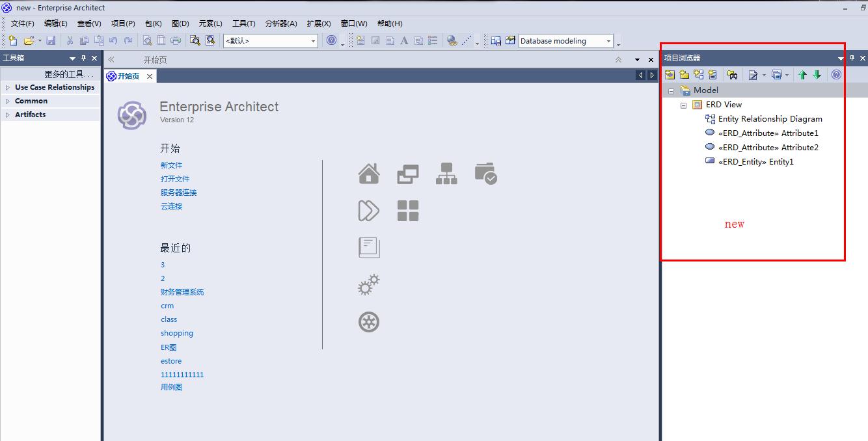Click the 服务器连接 link
The image size is (868, 441).
[179, 193]
